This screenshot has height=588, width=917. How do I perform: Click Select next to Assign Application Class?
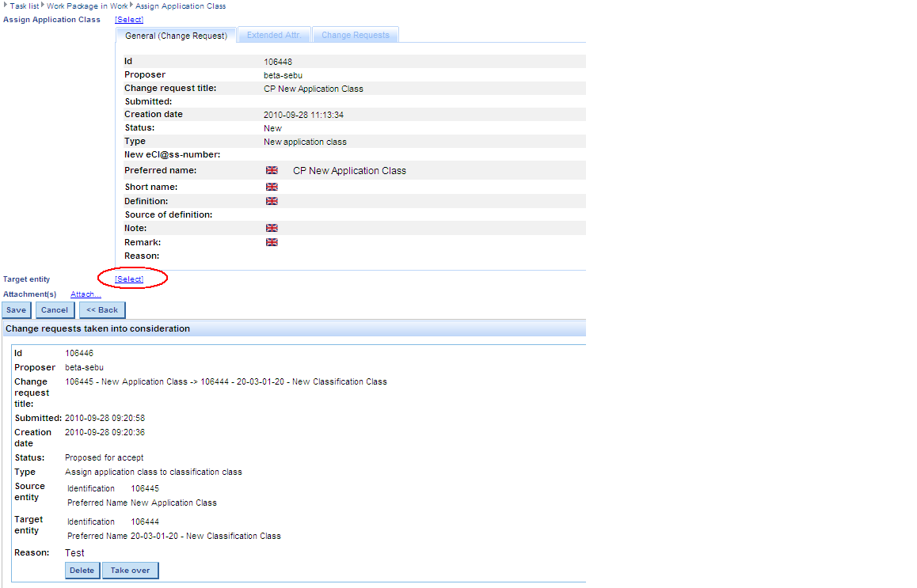pyautogui.click(x=129, y=19)
